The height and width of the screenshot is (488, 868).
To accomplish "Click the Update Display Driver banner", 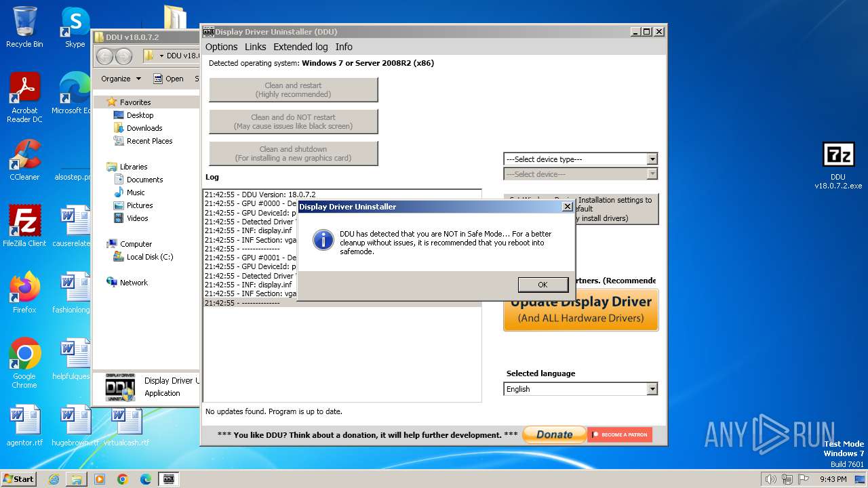I will coord(580,310).
